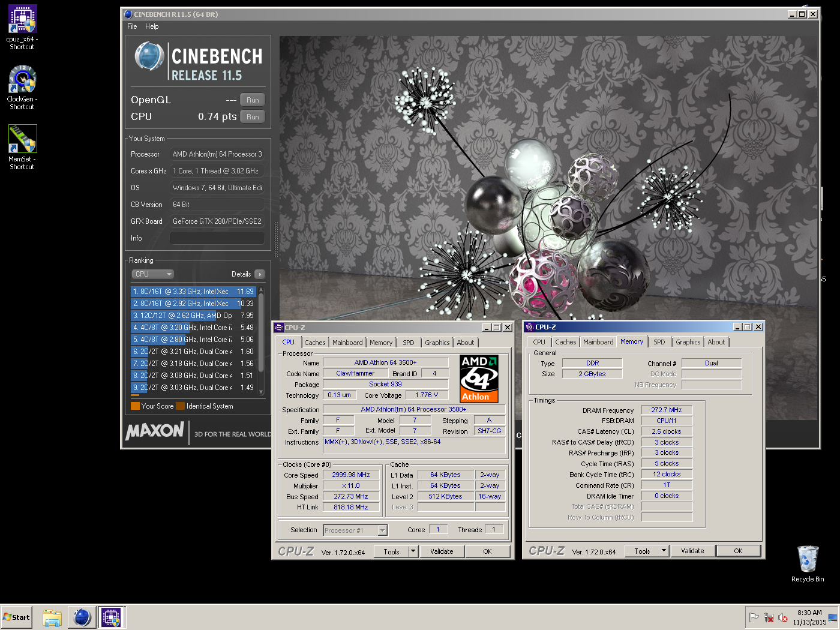Switch to About tab in right CPU-Z
Viewport: 840px width, 630px height.
716,342
